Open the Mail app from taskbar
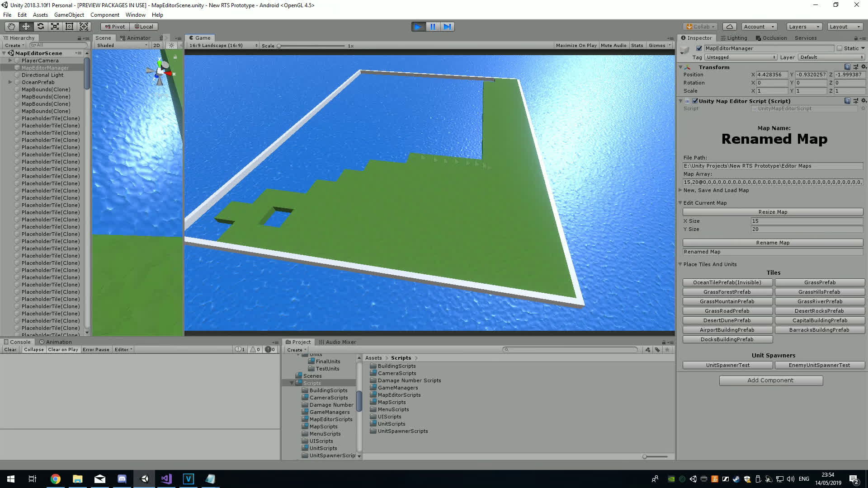868x488 pixels. (x=99, y=479)
